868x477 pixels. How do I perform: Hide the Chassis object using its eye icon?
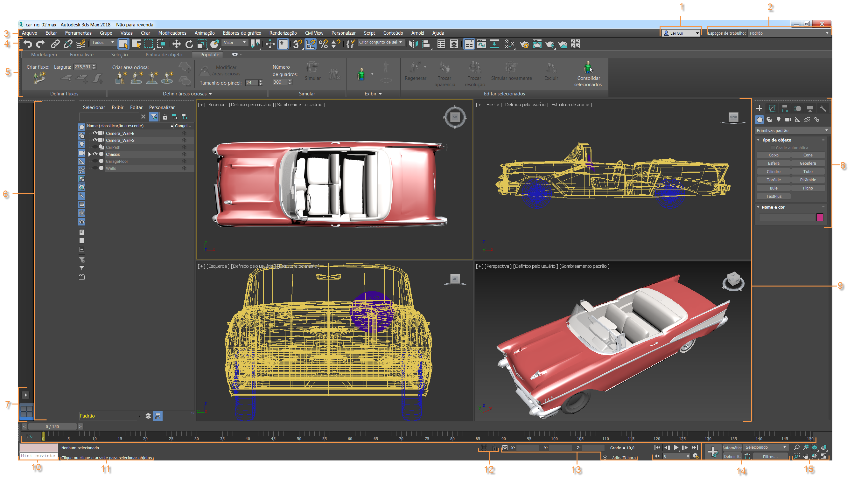point(95,154)
